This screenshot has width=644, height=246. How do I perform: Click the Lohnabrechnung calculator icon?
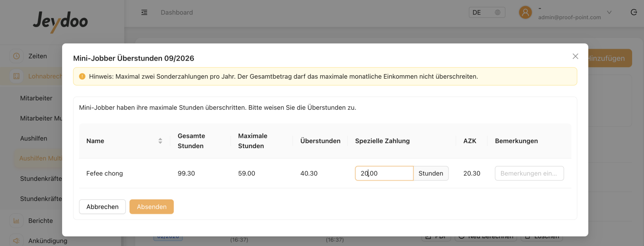[x=16, y=76]
